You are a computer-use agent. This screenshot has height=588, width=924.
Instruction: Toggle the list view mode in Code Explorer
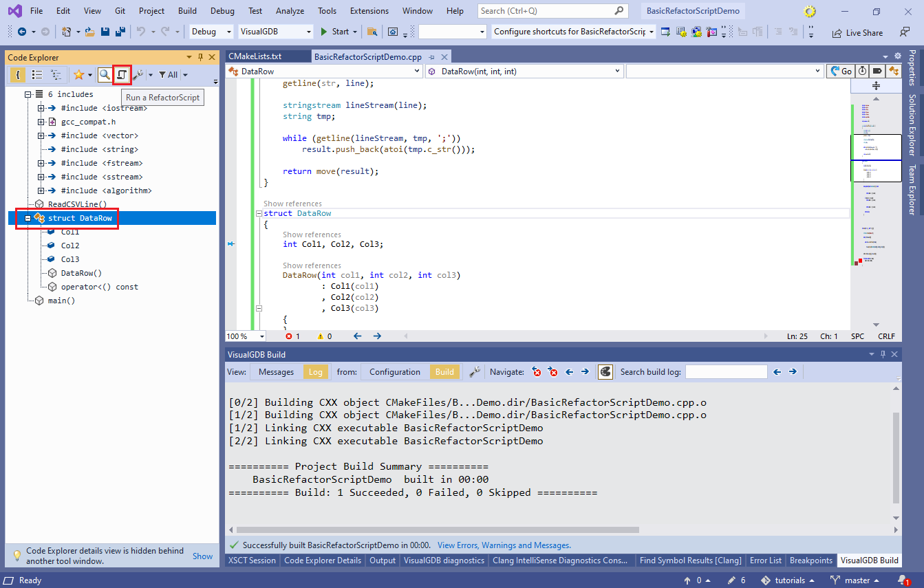[x=37, y=74]
